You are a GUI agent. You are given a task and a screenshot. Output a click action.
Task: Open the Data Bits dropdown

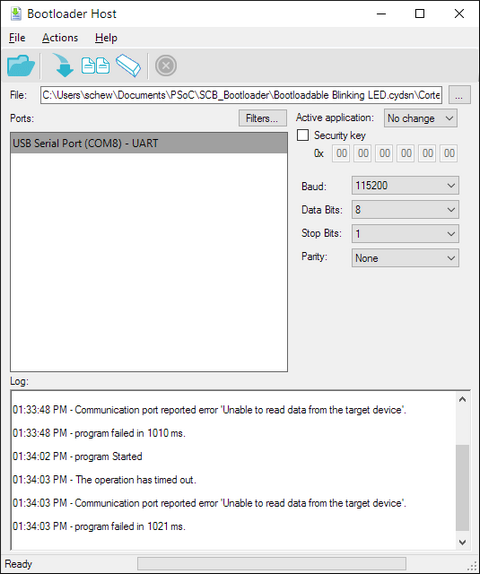pyautogui.click(x=405, y=210)
